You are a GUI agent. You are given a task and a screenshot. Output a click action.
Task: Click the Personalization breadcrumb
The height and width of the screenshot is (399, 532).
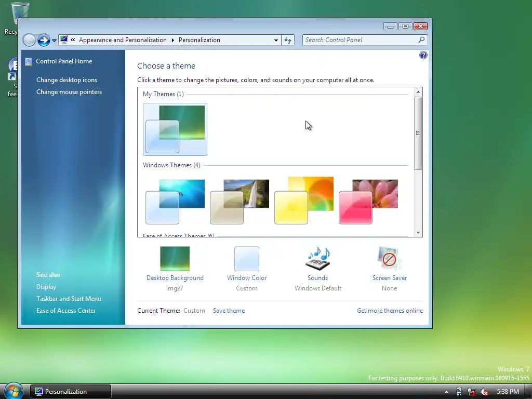click(x=199, y=40)
